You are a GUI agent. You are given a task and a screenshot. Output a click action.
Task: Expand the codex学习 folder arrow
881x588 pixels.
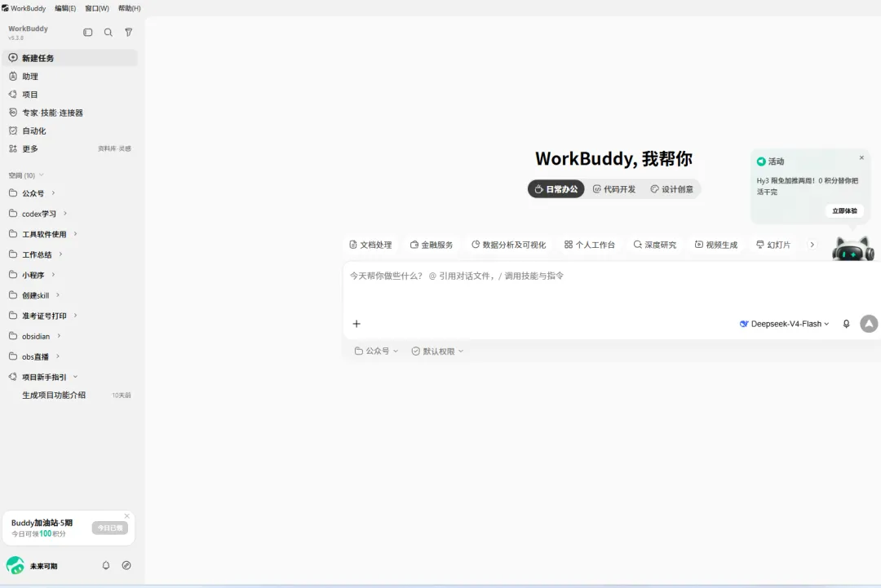pyautogui.click(x=65, y=214)
